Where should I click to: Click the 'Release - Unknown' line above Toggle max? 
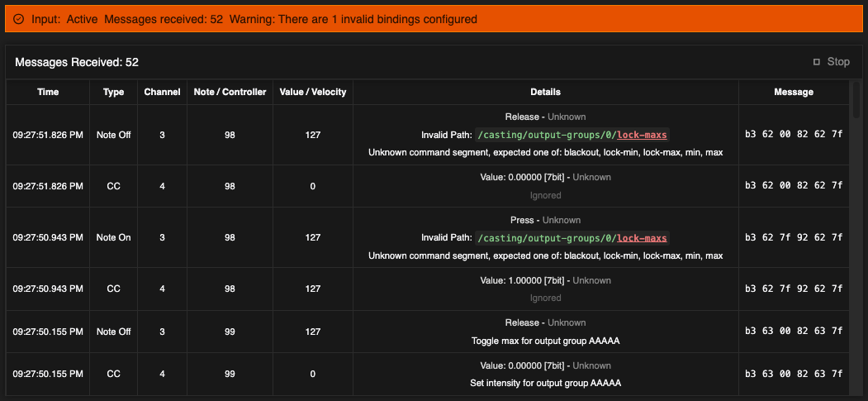click(545, 322)
